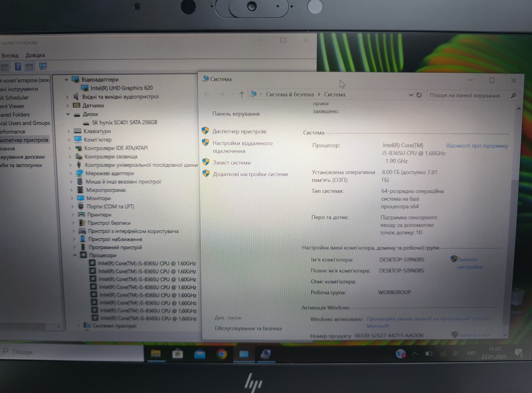Show hidden tray icons chevron
The height and width of the screenshot is (393, 532).
point(415,353)
